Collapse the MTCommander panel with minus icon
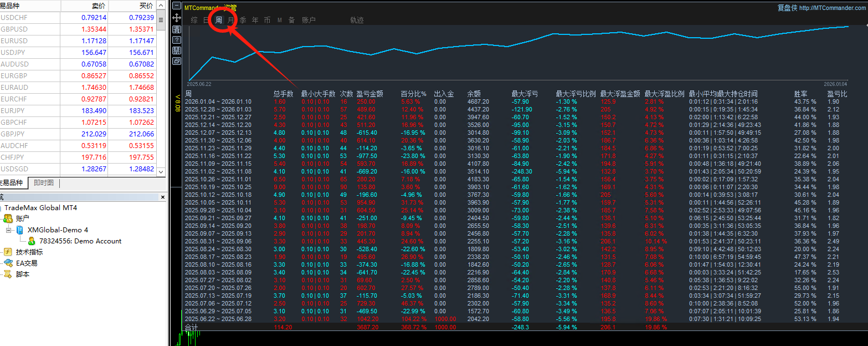The height and width of the screenshot is (346, 868). tap(177, 6)
